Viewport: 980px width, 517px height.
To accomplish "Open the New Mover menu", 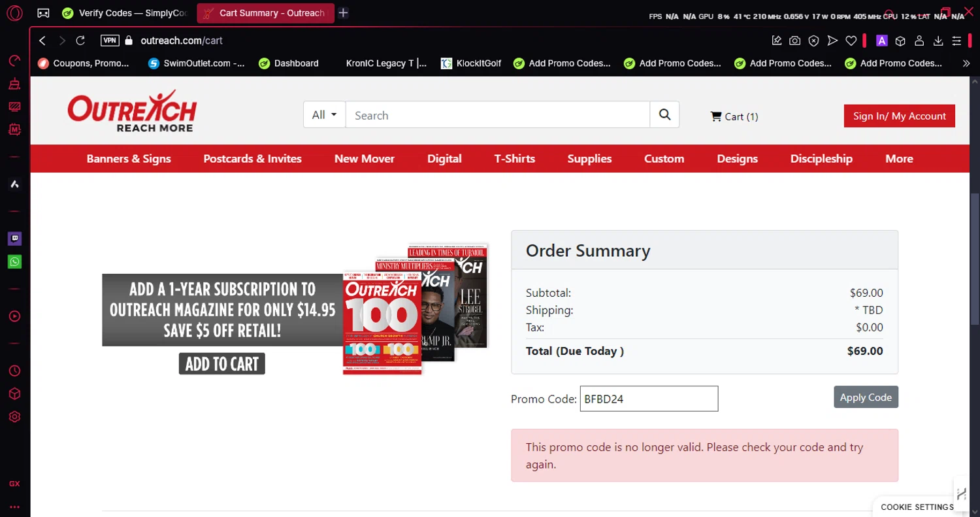I will 365,159.
